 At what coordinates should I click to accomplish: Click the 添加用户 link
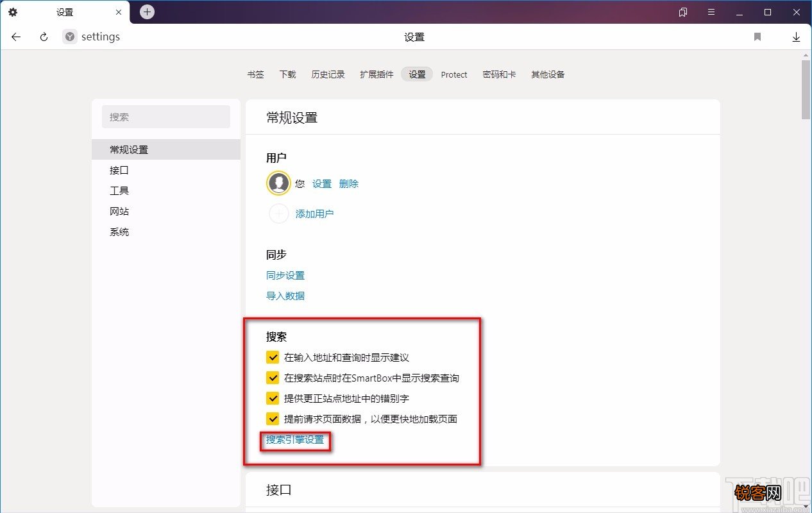314,214
